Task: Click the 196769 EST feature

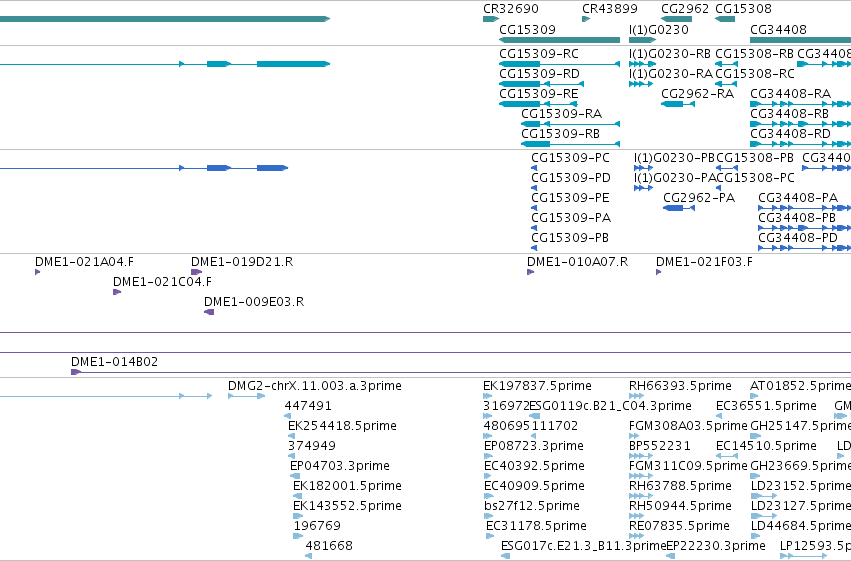Action: pyautogui.click(x=298, y=536)
